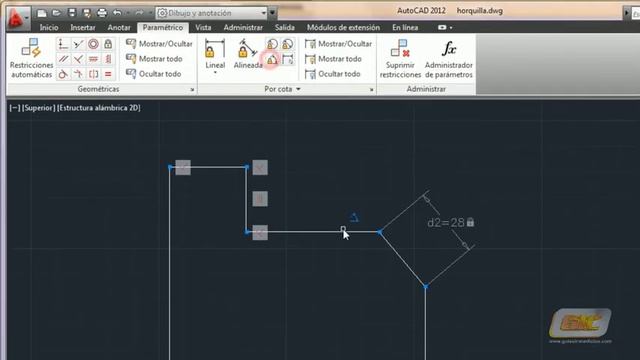This screenshot has width=640, height=360.
Task: Select the Concentric constraint icon
Action: pos(93,44)
